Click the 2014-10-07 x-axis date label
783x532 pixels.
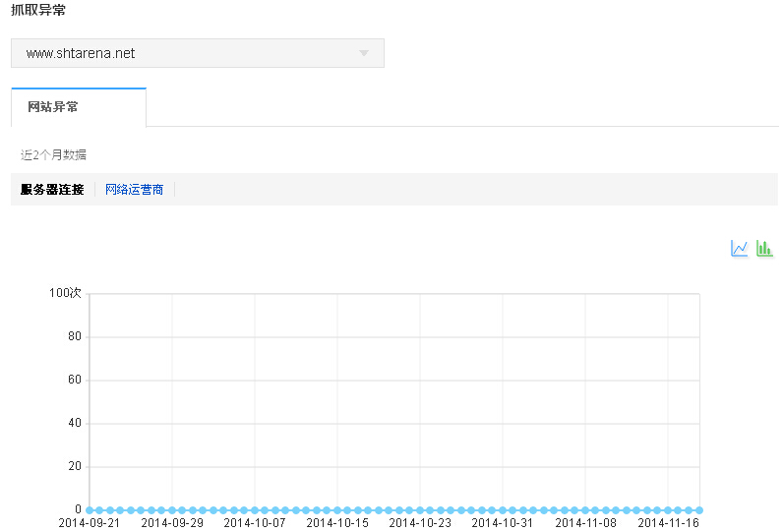(255, 523)
